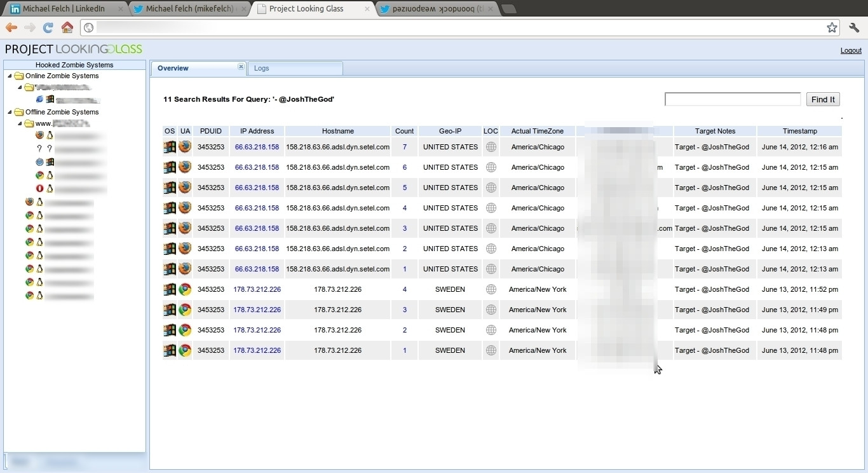Click Chrome UA icon in last result row
Viewport: 868px width, 473px height.
pos(185,350)
